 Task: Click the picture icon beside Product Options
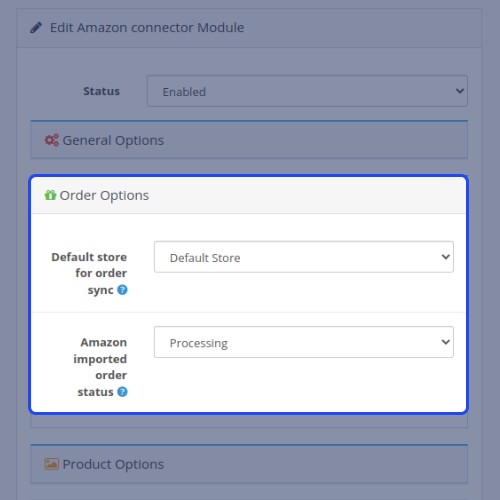pos(51,464)
